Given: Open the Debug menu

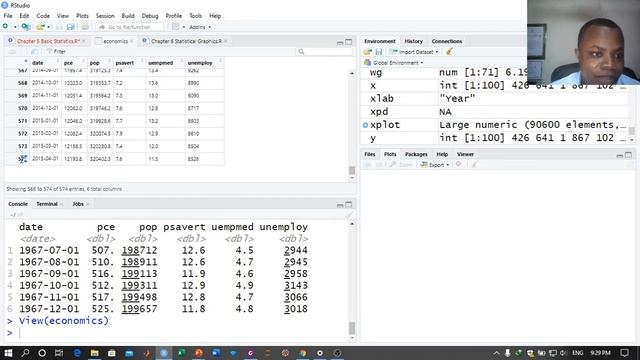Looking at the screenshot, I should (150, 16).
